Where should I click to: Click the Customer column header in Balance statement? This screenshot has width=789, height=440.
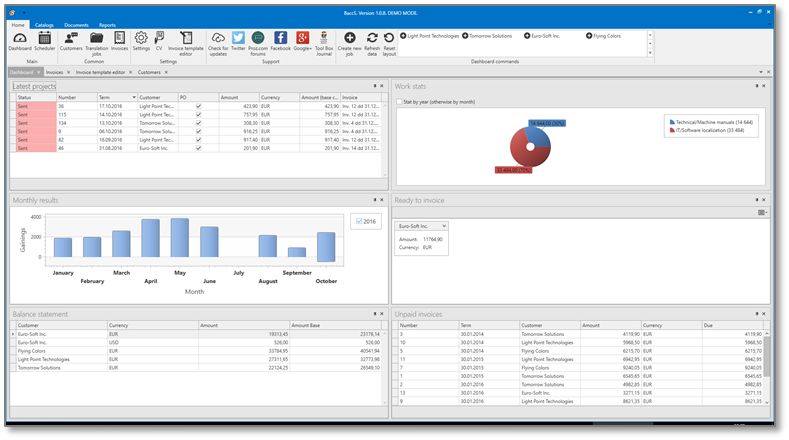58,325
